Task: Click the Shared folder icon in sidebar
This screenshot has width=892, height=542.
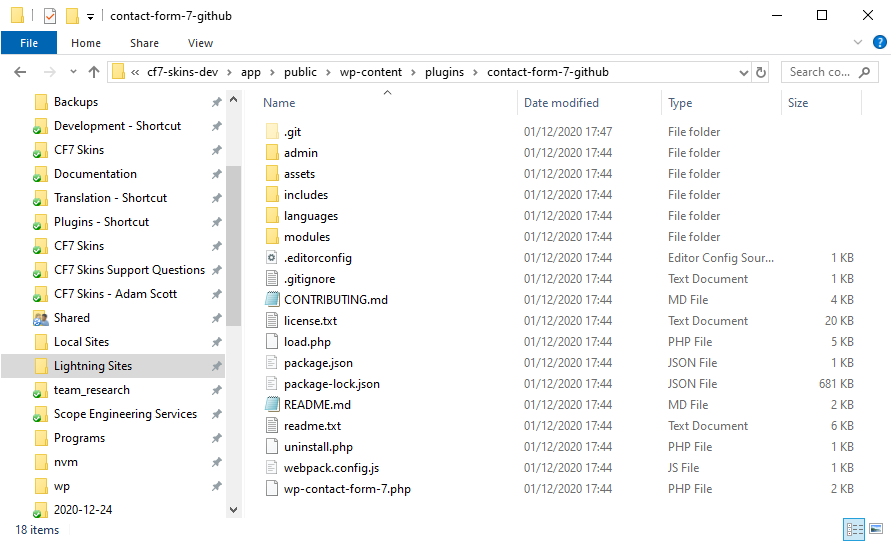Action: click(41, 318)
